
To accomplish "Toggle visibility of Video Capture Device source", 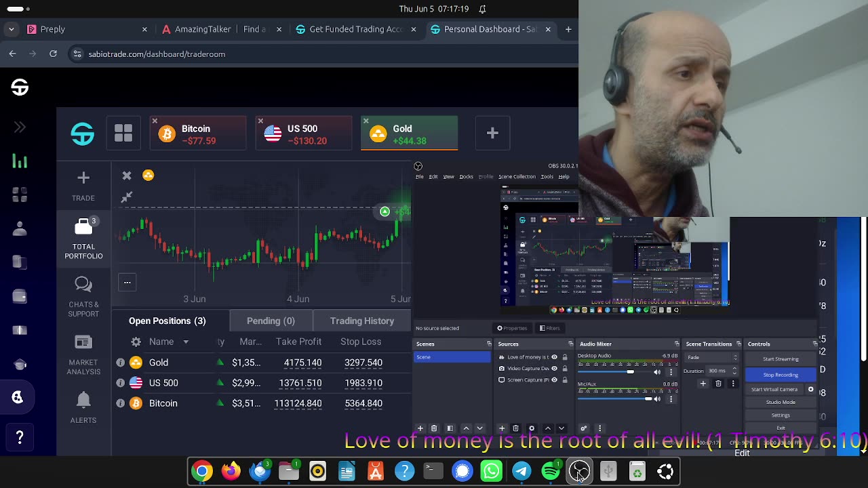I will tap(554, 368).
